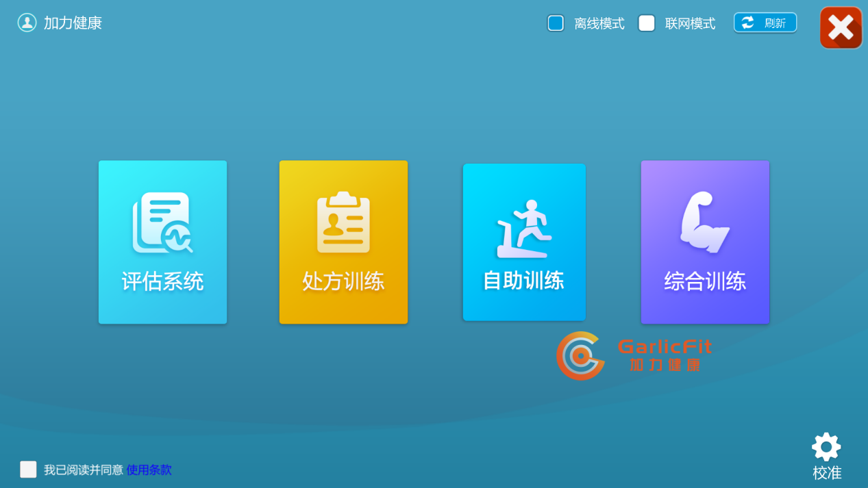The image size is (868, 488).
Task: Open calibration via the gear icon
Action: pos(826,447)
